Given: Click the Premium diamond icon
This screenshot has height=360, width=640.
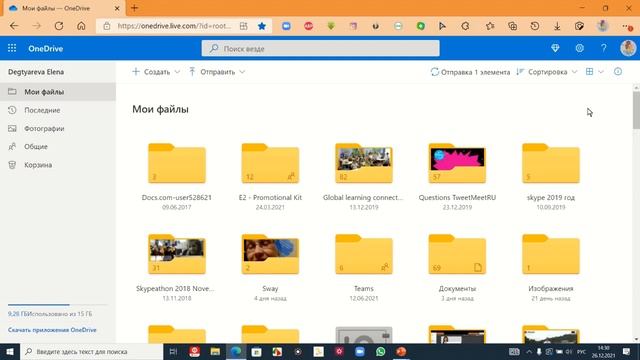Looking at the screenshot, I should [x=555, y=48].
